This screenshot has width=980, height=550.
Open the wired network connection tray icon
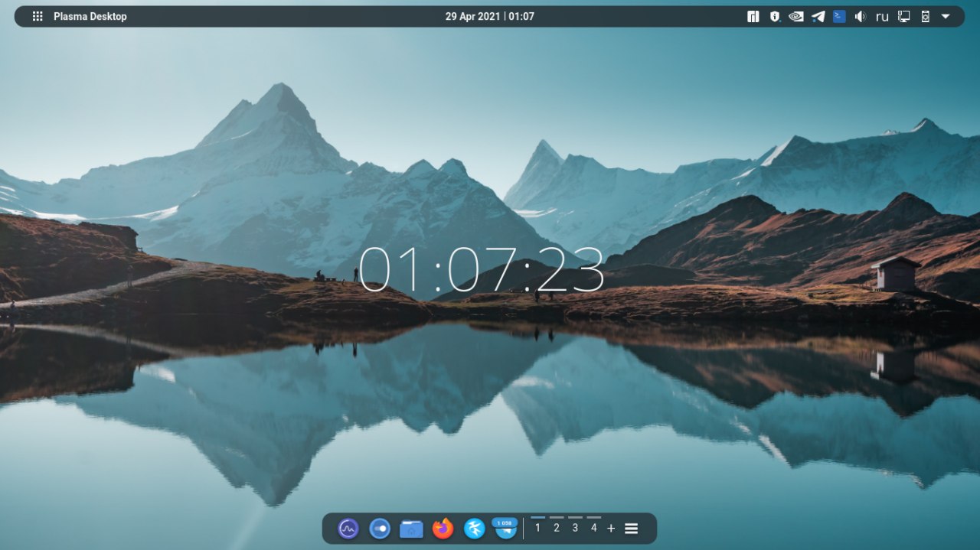903,16
